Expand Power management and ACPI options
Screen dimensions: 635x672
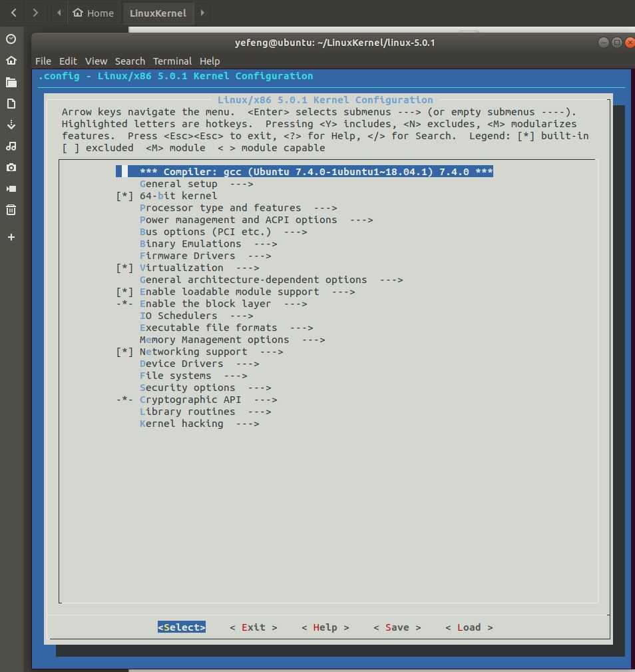pyautogui.click(x=256, y=220)
